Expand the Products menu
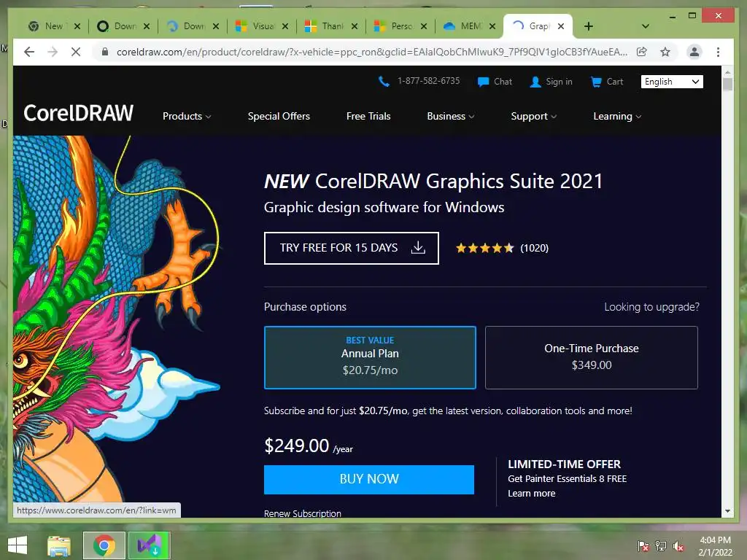Viewport: 747px width, 560px height. click(x=187, y=116)
